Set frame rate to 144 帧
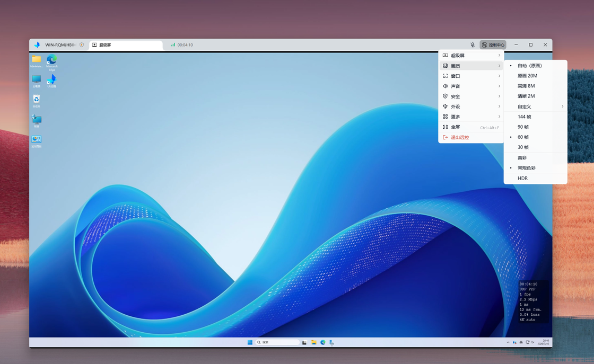The height and width of the screenshot is (364, 594). point(535,117)
